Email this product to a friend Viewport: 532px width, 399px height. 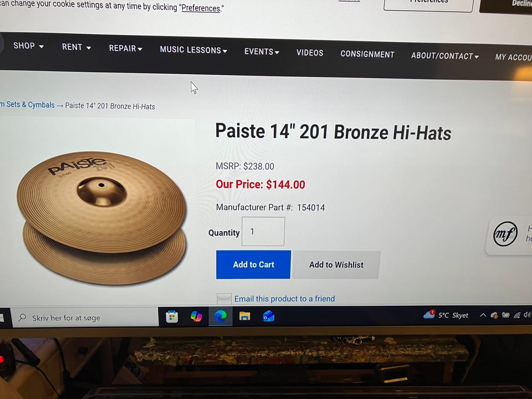pos(284,299)
